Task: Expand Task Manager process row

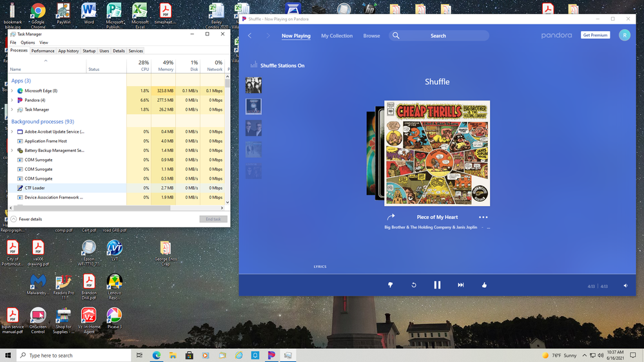Action: pos(12,110)
